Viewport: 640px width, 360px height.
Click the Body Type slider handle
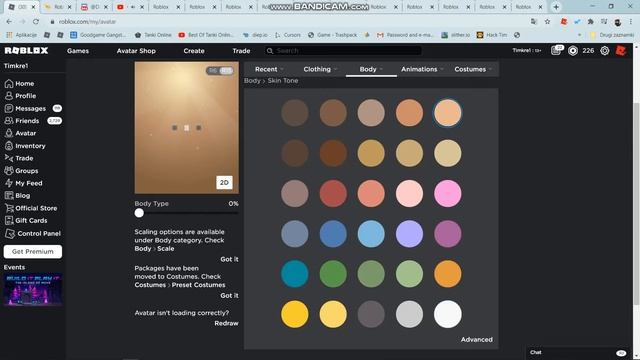(x=139, y=213)
